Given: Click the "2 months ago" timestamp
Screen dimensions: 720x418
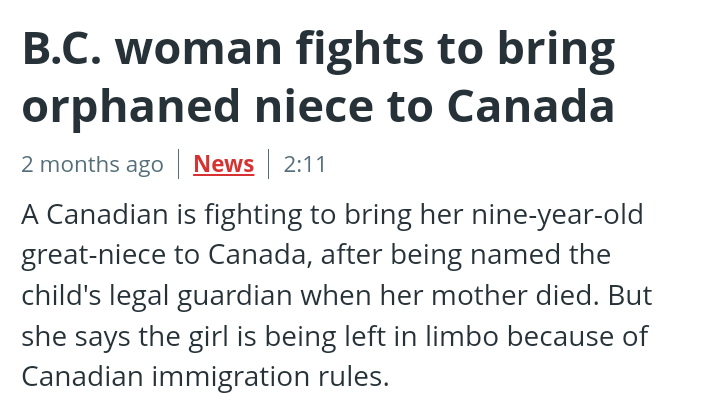Looking at the screenshot, I should 92,164.
